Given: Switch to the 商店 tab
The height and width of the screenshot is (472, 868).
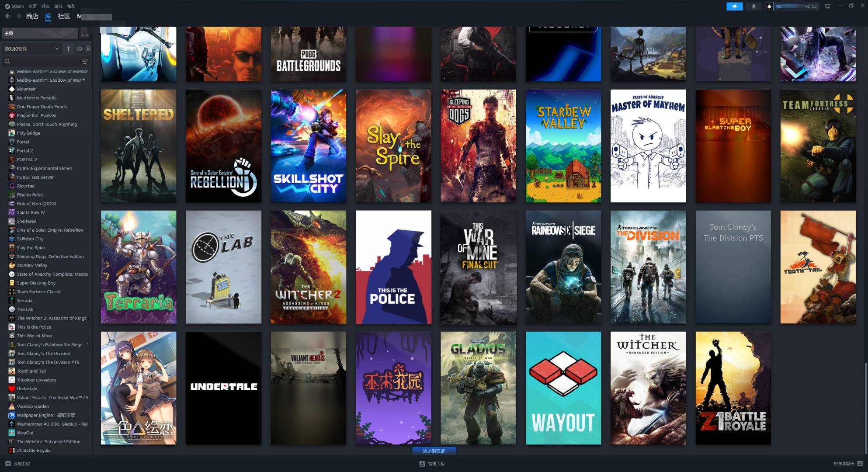Looking at the screenshot, I should (32, 16).
